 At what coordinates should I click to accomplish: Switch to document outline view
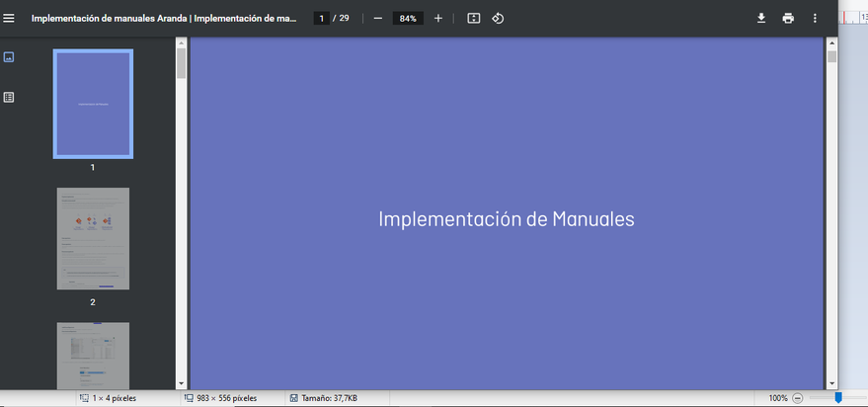pos(9,97)
